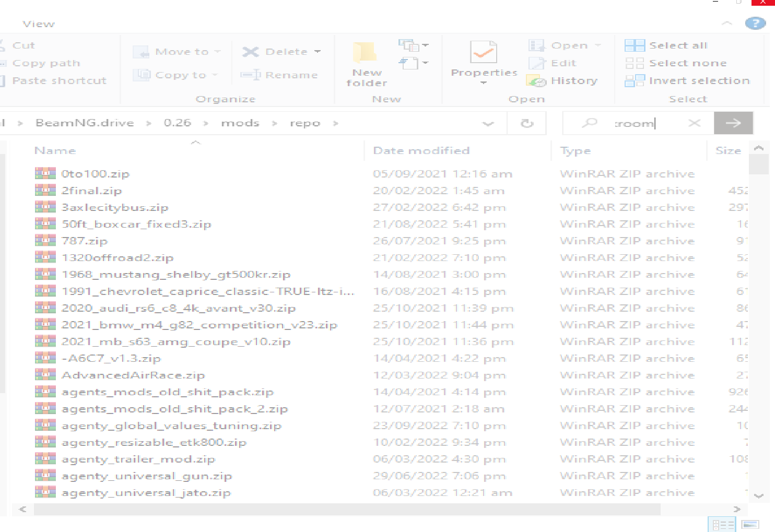
Task: Click the horizontal scrollbar left arrow
Action: point(22,509)
